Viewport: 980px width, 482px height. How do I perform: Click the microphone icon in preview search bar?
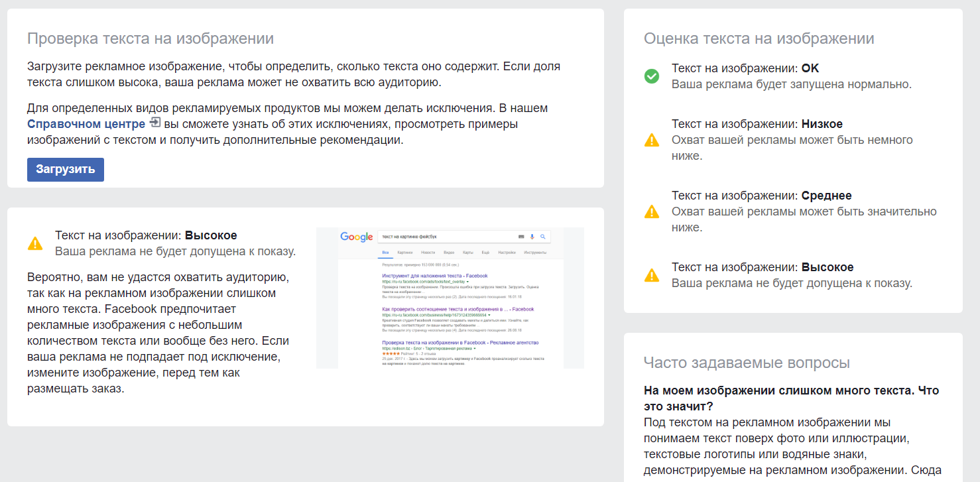tap(532, 237)
